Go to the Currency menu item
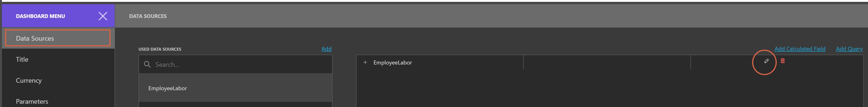 click(x=29, y=81)
